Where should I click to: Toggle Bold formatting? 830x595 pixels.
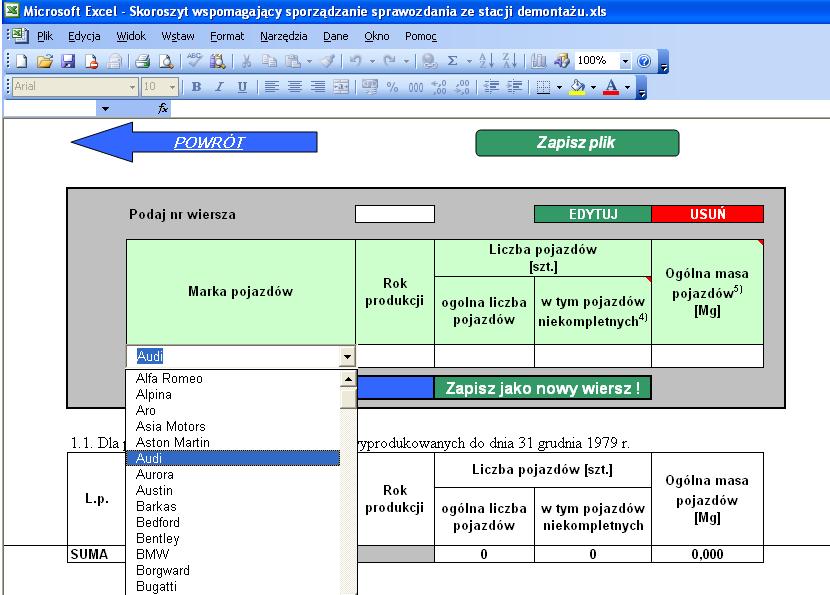click(x=196, y=87)
